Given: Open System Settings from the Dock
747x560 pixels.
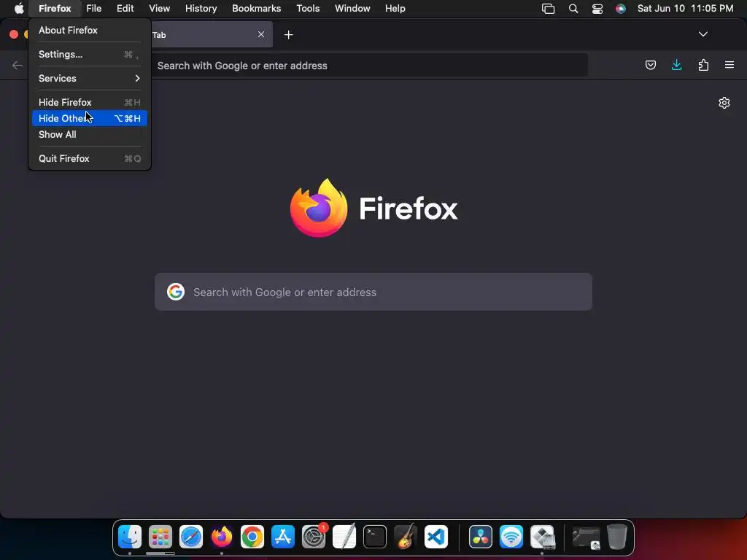Looking at the screenshot, I should (314, 537).
